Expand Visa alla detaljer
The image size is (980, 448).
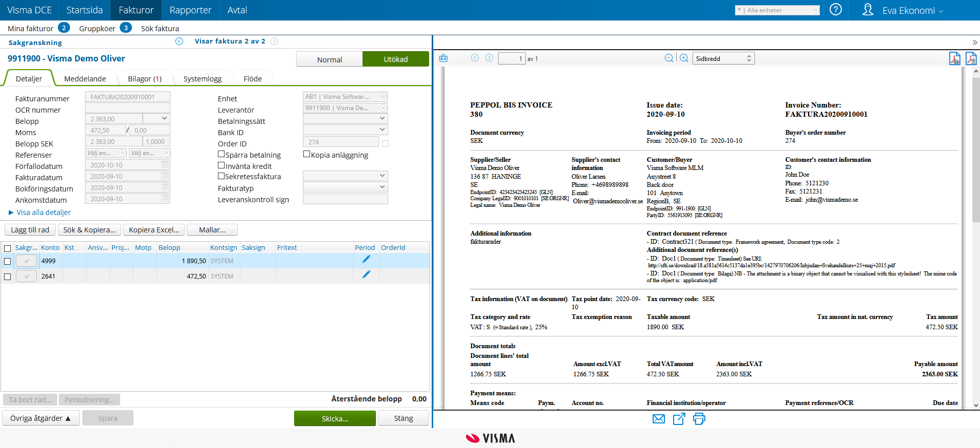pos(40,212)
